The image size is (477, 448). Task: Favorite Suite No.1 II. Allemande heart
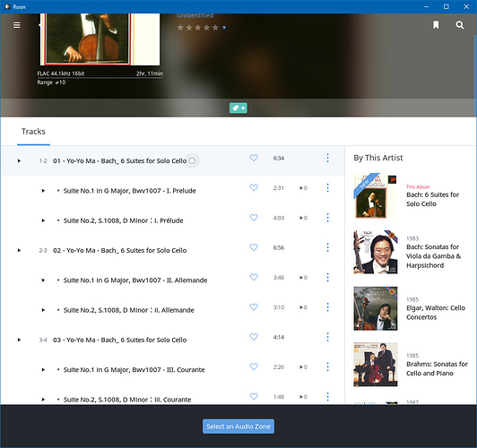click(254, 277)
